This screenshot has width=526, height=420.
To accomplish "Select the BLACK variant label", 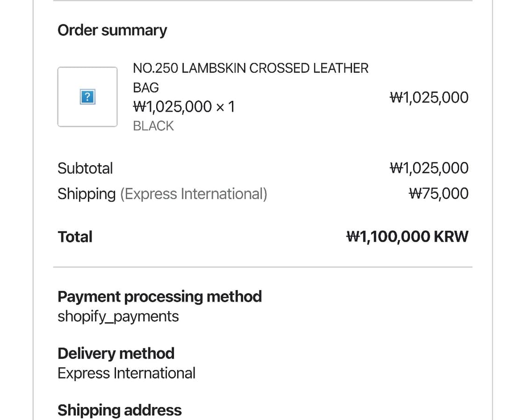I will [153, 126].
